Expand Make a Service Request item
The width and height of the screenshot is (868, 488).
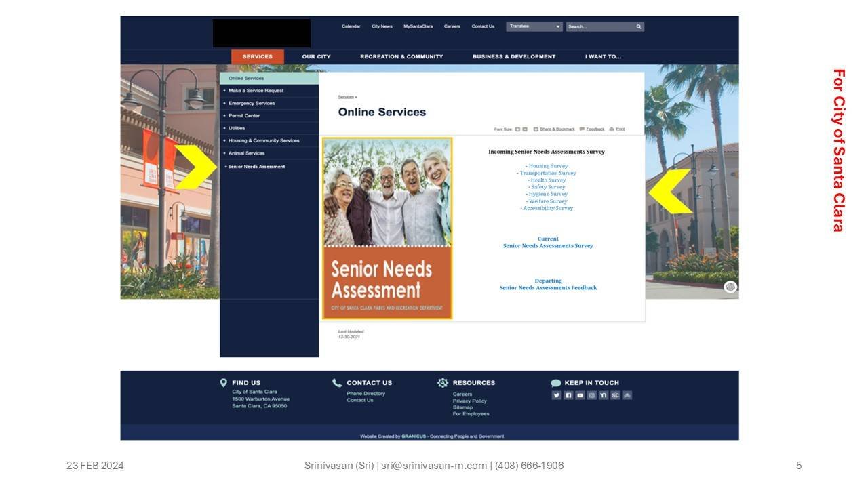256,91
